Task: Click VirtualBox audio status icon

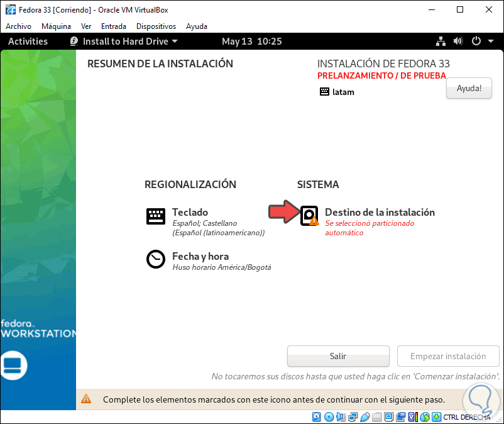Action: 341,417
